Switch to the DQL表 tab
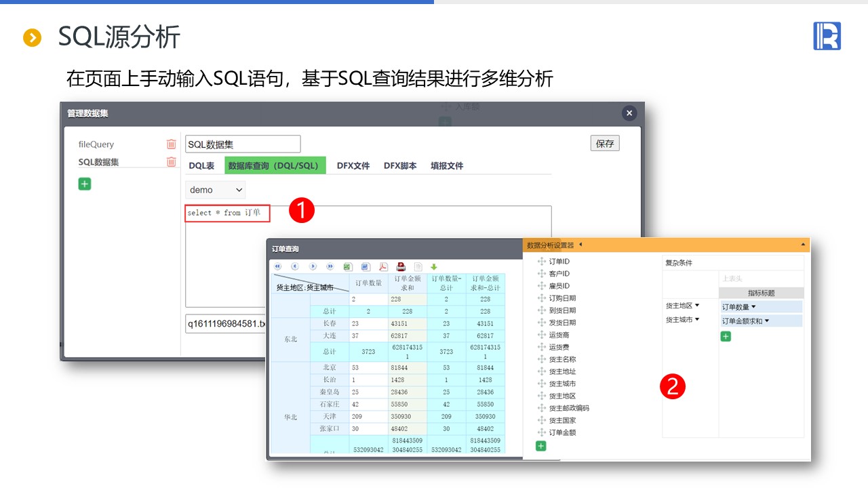 pos(201,165)
